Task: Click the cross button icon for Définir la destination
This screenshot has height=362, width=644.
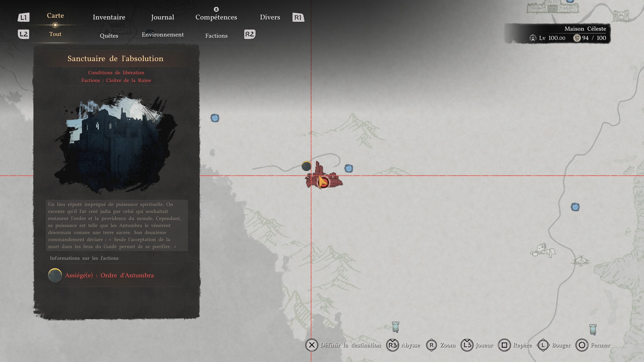Action: click(311, 345)
